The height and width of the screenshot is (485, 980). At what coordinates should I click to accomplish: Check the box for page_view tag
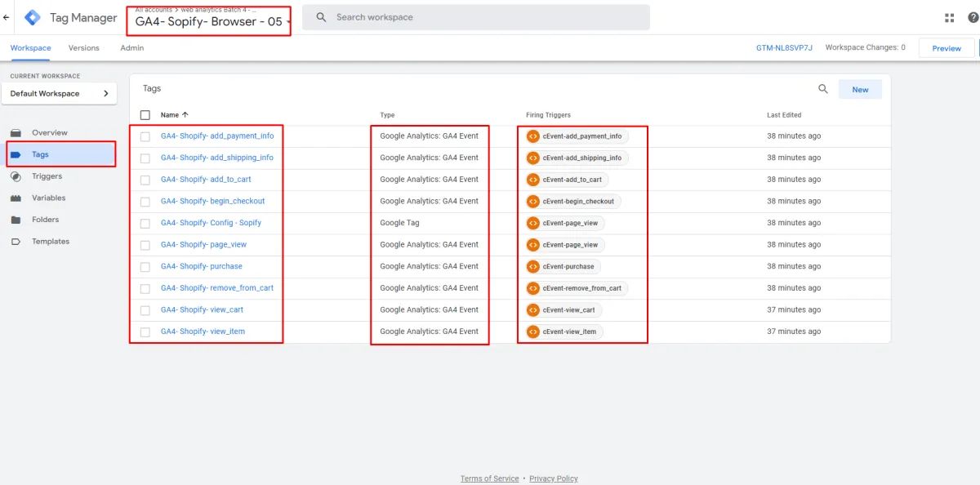click(x=145, y=245)
